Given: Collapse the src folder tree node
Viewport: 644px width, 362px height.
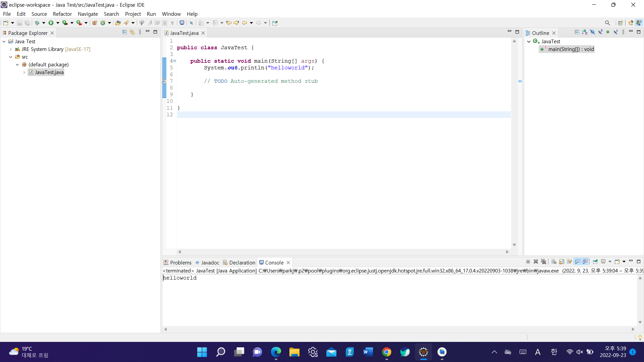Looking at the screenshot, I should point(11,57).
